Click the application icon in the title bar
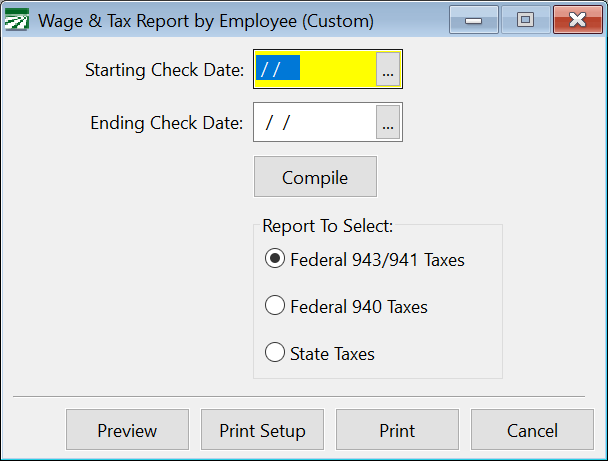This screenshot has width=608, height=461. 17,20
